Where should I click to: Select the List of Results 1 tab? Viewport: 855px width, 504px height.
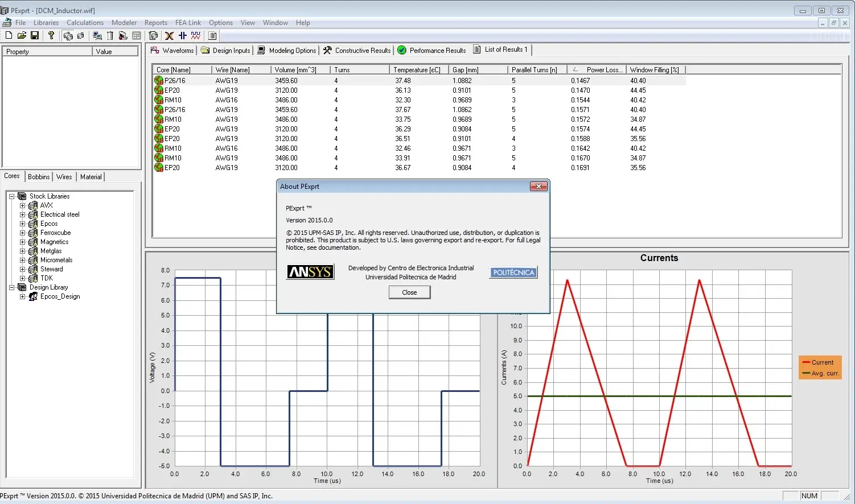pos(500,49)
